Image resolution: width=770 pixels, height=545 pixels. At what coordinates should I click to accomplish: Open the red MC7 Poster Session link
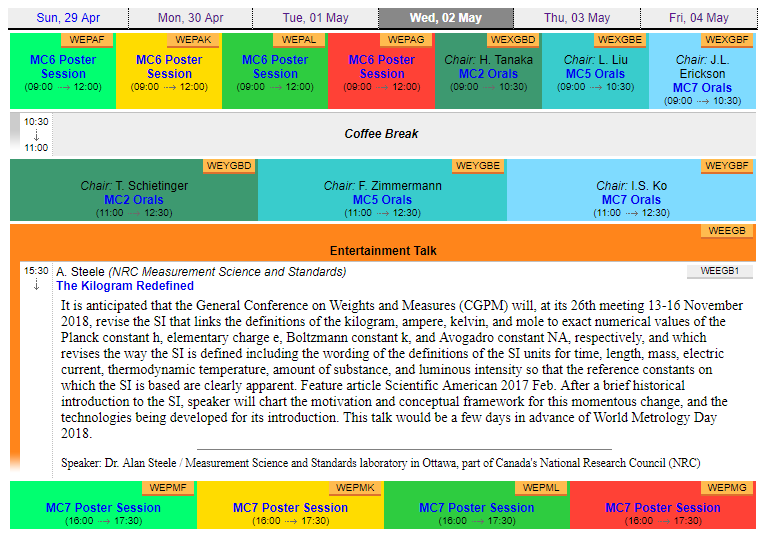click(x=662, y=508)
